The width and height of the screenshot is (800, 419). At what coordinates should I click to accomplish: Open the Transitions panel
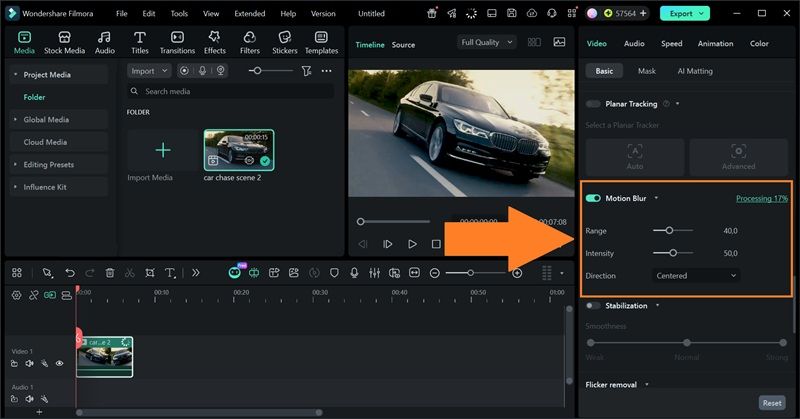177,42
